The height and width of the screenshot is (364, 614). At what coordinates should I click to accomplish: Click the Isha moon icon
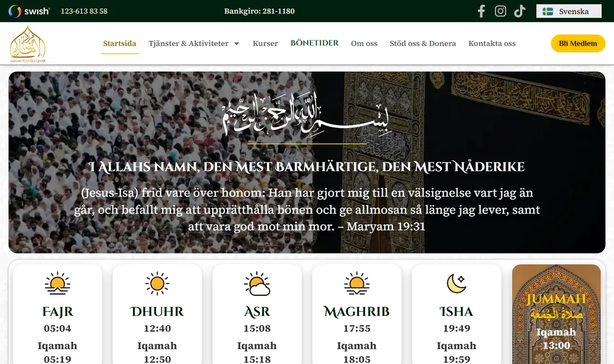pos(456,284)
